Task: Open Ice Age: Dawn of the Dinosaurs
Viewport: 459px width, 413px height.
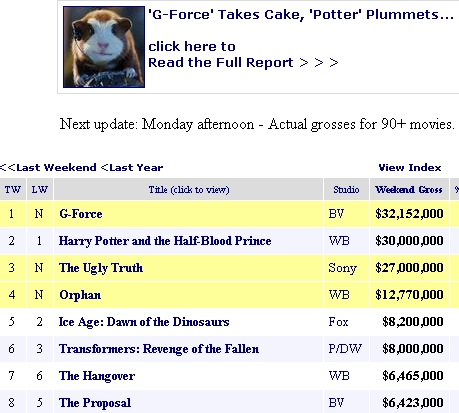Action: point(144,322)
